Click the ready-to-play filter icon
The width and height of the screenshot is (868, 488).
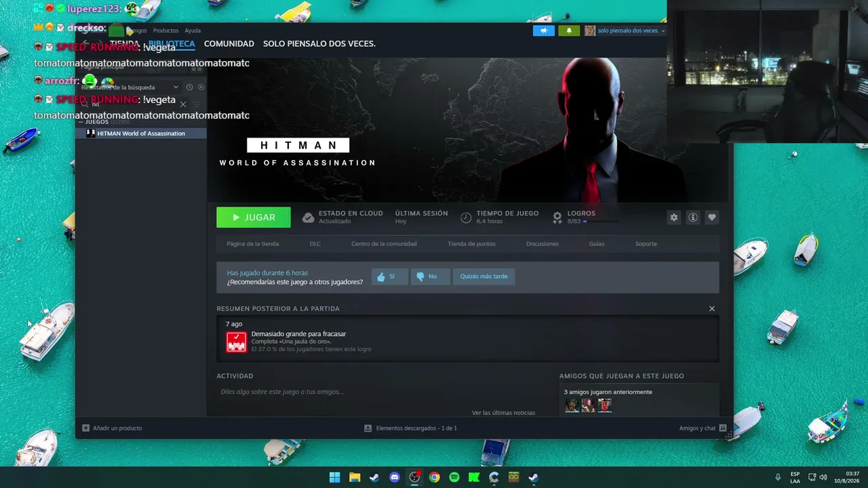click(201, 87)
